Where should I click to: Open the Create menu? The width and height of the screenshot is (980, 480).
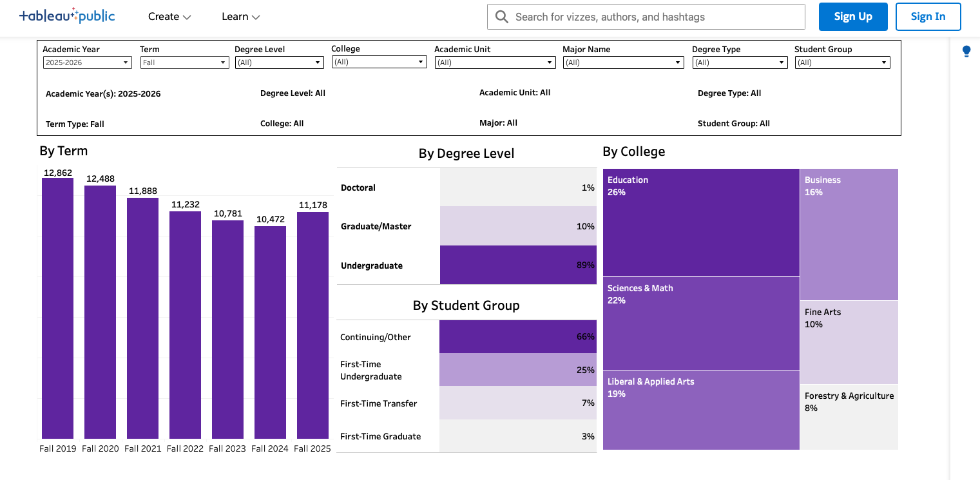point(169,17)
